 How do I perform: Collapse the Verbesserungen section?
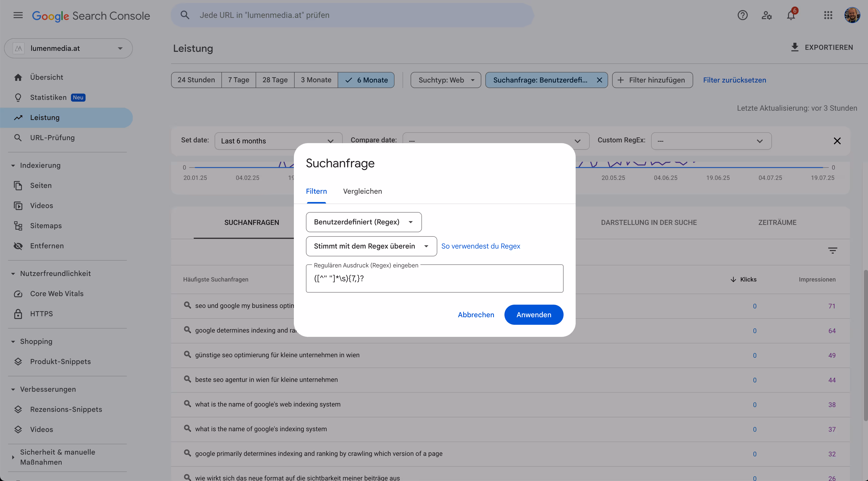[13, 389]
